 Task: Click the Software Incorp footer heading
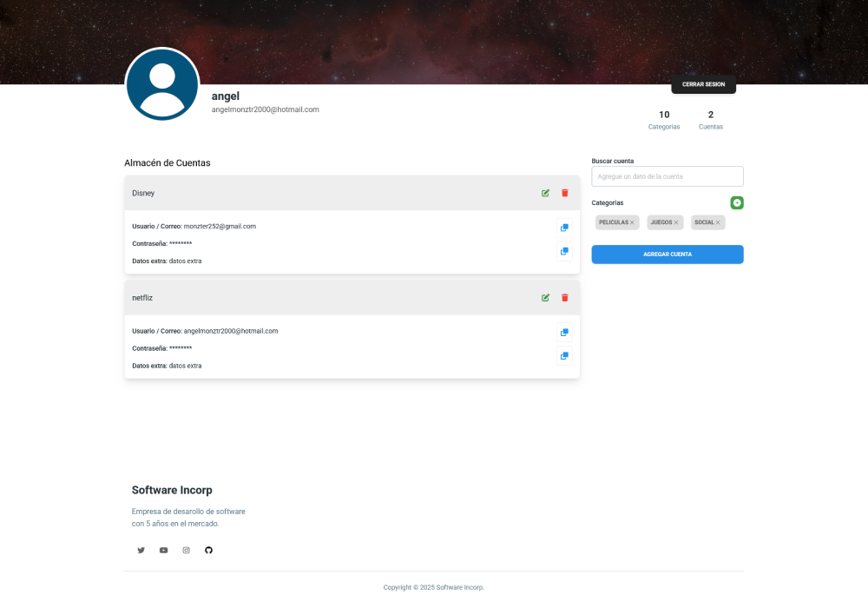tap(172, 490)
